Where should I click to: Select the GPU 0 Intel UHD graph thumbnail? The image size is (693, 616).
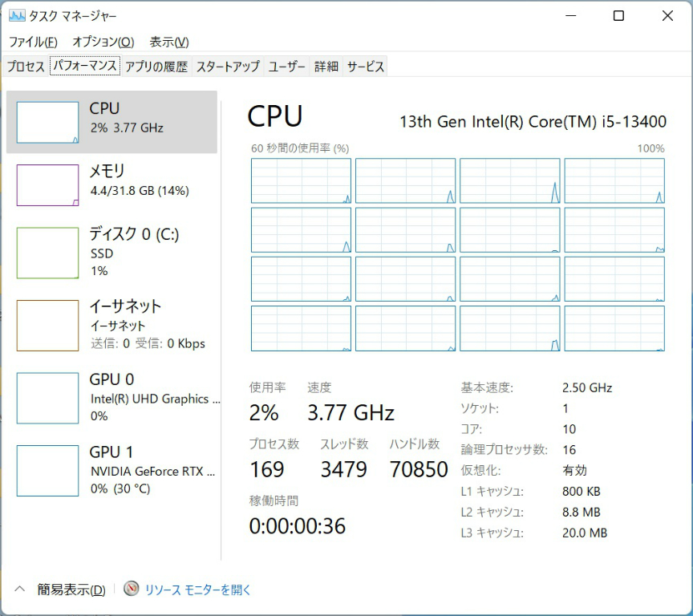[48, 398]
